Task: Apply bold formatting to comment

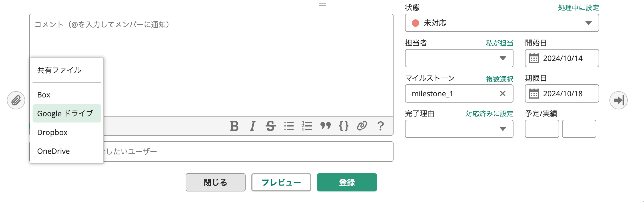Action: tap(234, 126)
